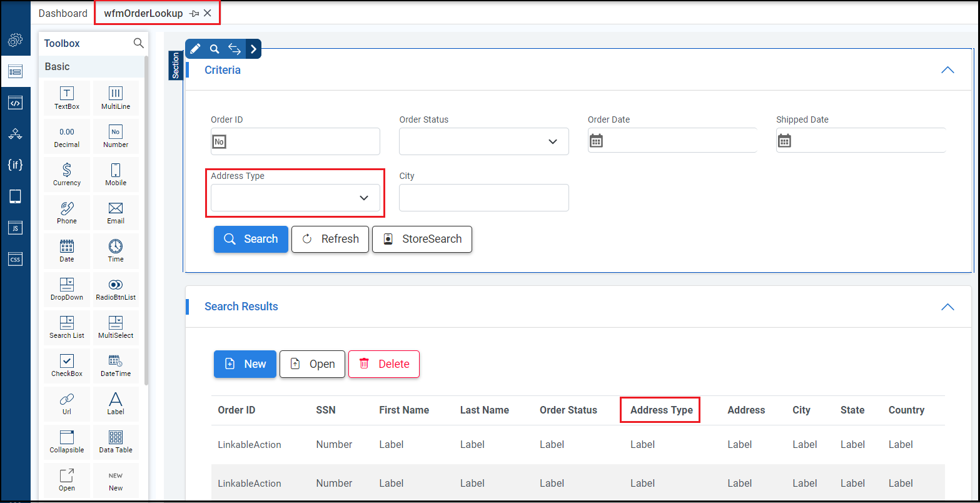Open the tablet device preview icon
Viewport: 980px width, 503px height.
15,196
